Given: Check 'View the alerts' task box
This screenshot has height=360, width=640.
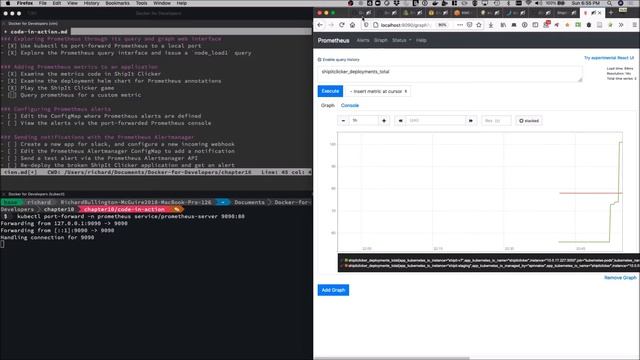Looking at the screenshot, I should [12, 123].
